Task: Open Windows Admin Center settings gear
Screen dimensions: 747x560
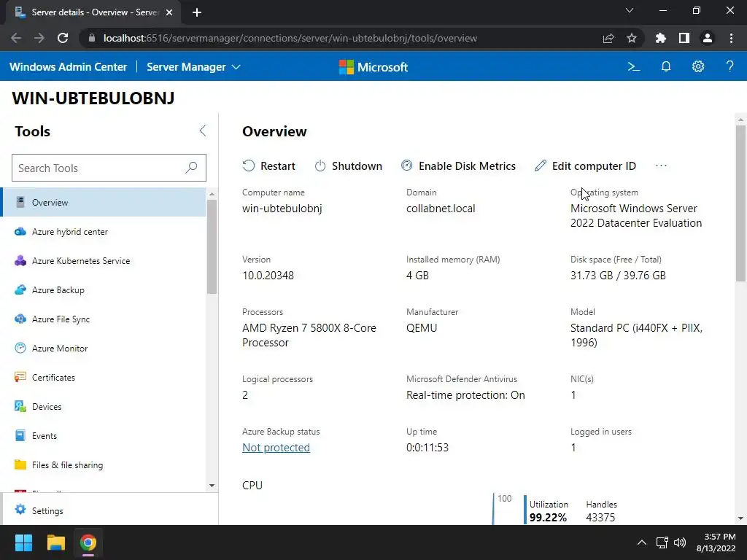Action: pos(698,66)
